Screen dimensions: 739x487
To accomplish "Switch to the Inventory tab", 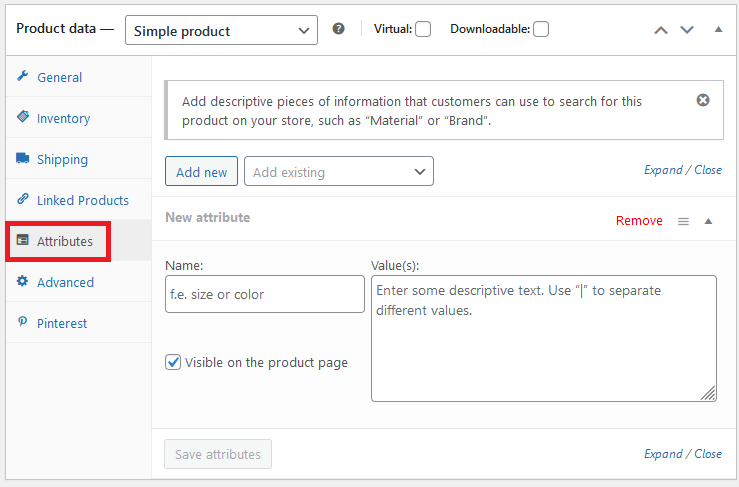I will click(x=63, y=118).
